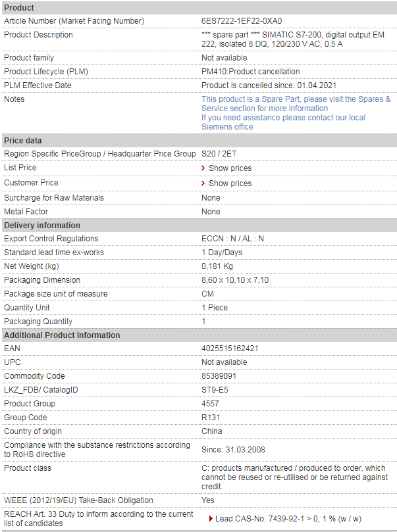Click the Country of origin value China

click(211, 431)
